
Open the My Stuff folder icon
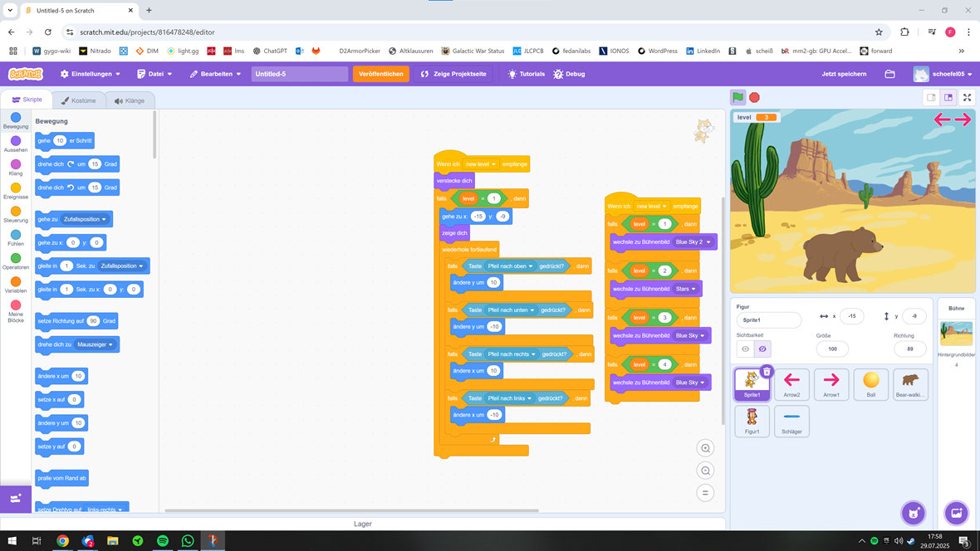[x=889, y=74]
